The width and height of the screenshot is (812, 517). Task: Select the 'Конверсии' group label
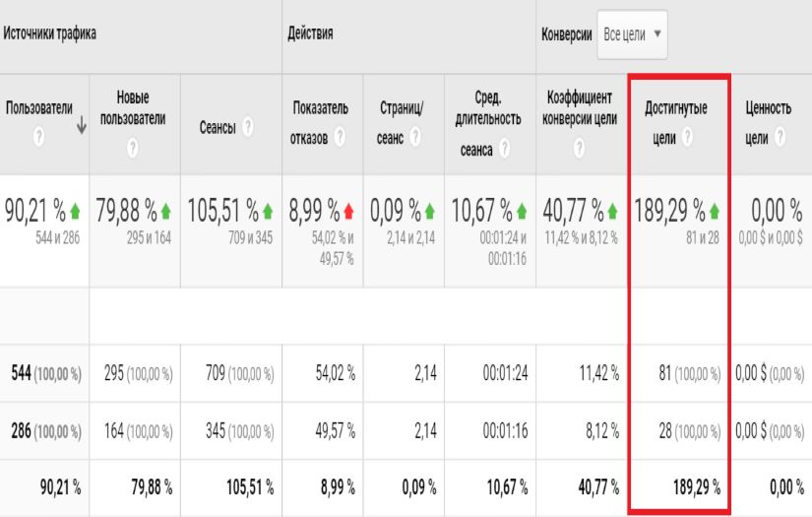pyautogui.click(x=567, y=34)
